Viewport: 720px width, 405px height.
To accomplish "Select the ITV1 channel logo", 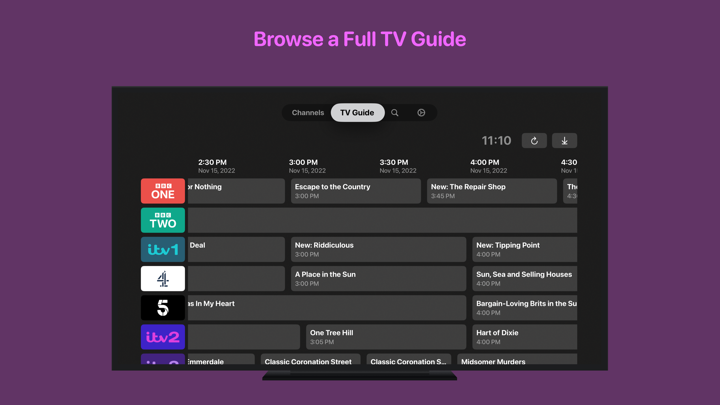I will click(163, 249).
